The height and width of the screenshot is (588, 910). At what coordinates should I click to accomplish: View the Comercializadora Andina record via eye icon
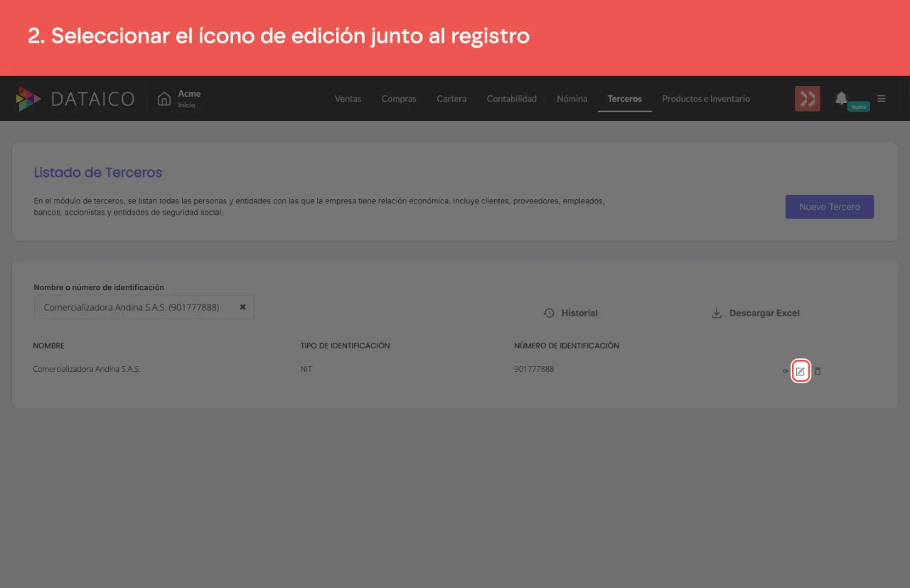point(786,371)
